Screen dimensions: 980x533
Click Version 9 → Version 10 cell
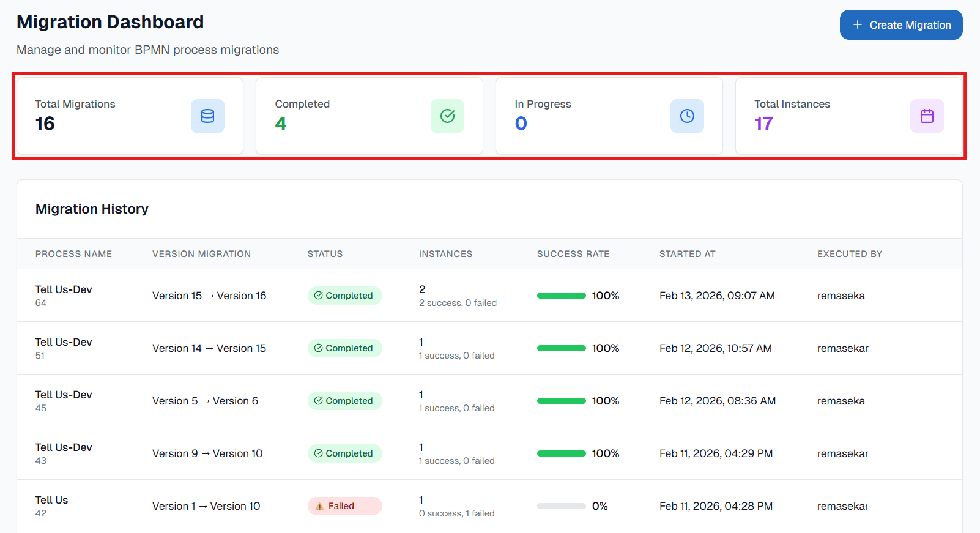tap(207, 453)
